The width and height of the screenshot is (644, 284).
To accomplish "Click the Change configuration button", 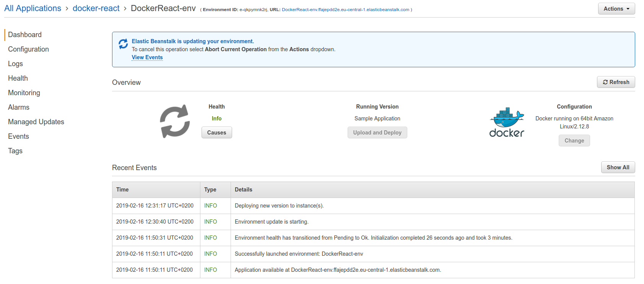I will (574, 141).
